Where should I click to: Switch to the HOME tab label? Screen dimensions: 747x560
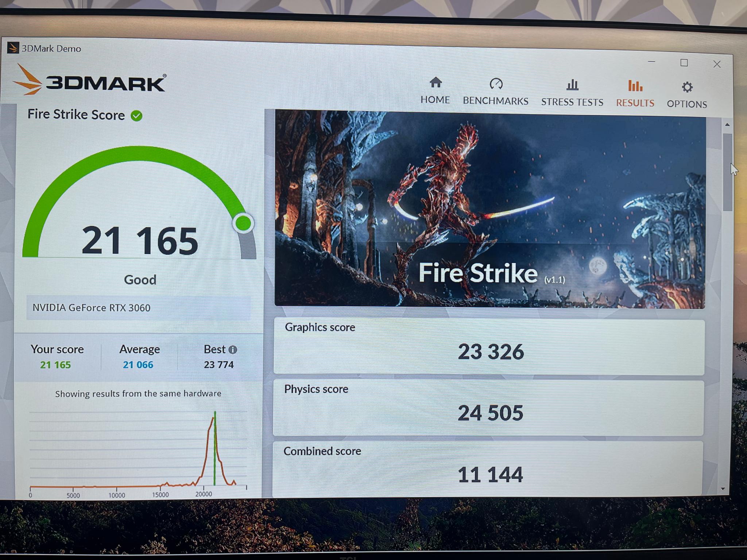click(435, 100)
